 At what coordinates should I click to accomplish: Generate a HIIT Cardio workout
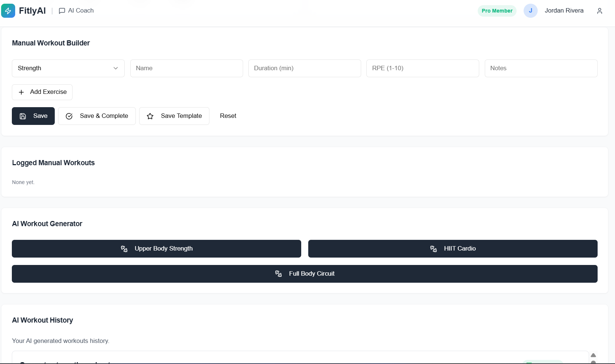click(x=453, y=249)
